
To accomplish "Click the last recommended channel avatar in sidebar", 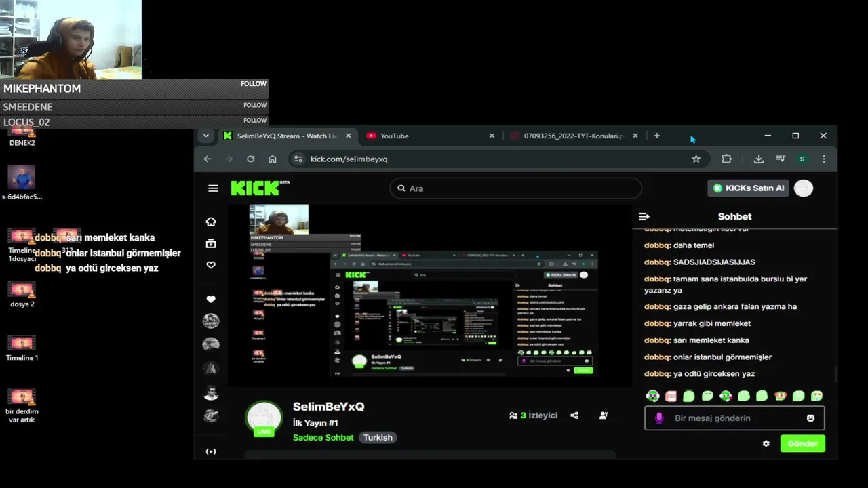I will (x=211, y=415).
